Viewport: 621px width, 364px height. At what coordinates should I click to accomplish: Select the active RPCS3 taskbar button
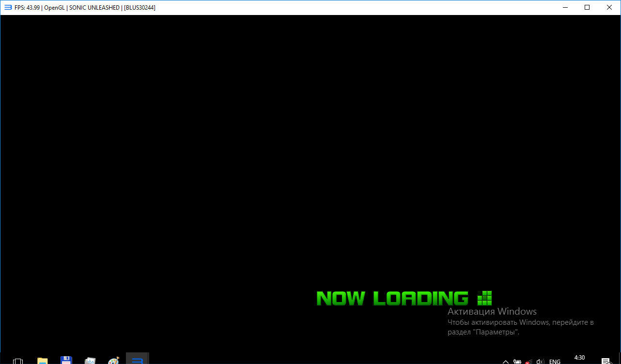(x=137, y=359)
